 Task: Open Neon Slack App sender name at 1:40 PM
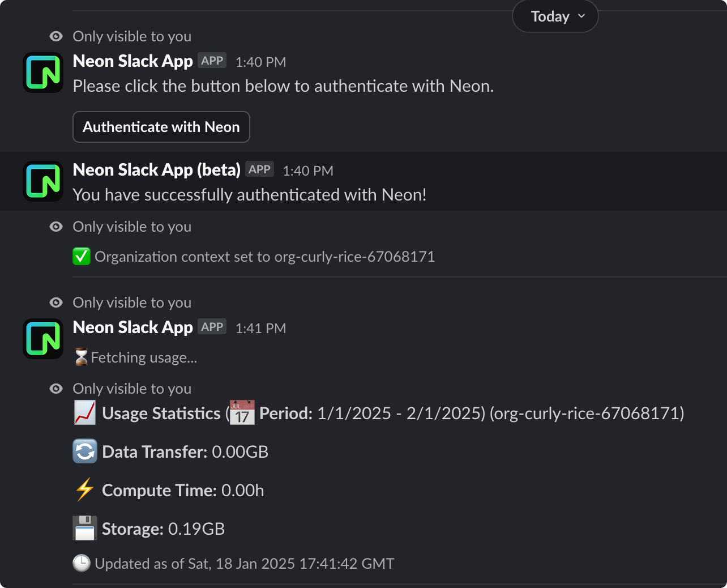pyautogui.click(x=133, y=61)
